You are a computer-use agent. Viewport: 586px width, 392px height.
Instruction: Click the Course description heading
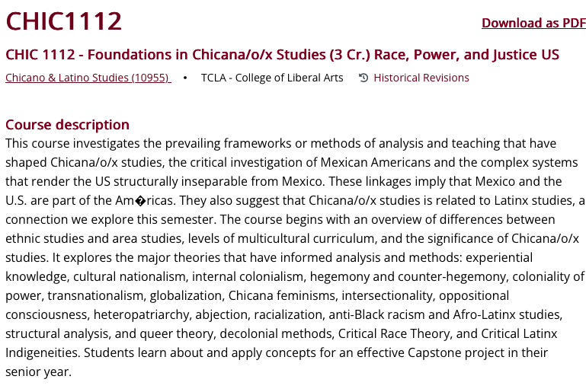click(x=67, y=125)
